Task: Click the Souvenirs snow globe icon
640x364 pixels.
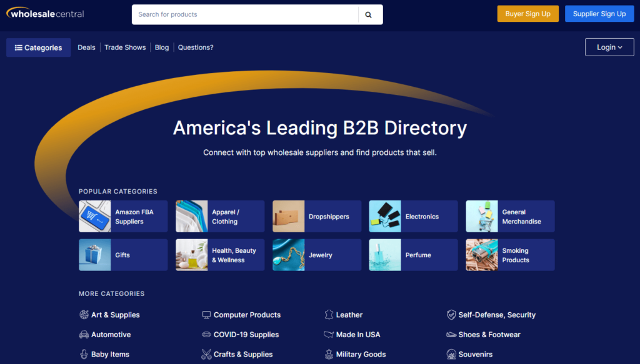Action: [451, 354]
